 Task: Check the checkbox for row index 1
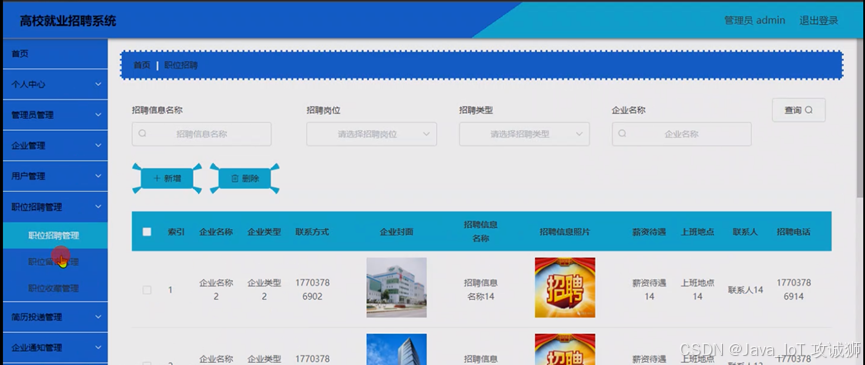(x=147, y=289)
